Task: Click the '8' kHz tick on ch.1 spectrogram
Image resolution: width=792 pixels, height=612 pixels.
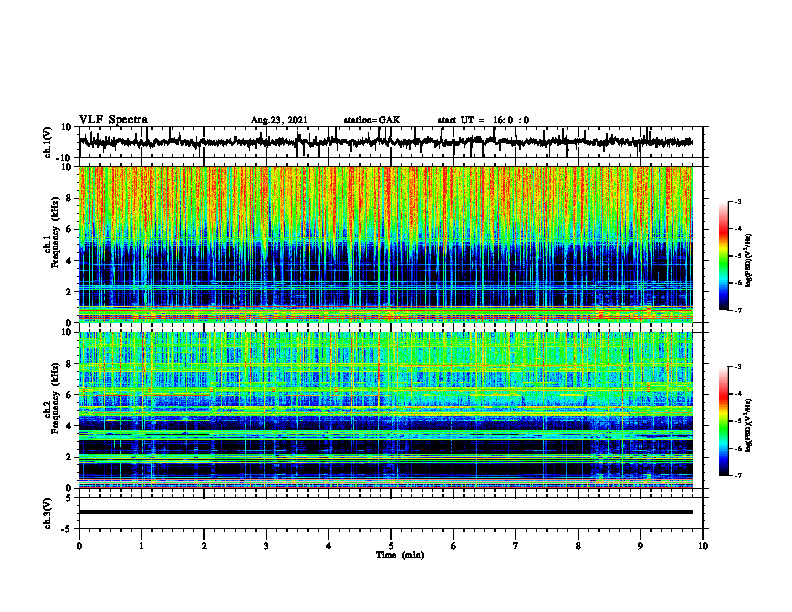Action: 69,198
